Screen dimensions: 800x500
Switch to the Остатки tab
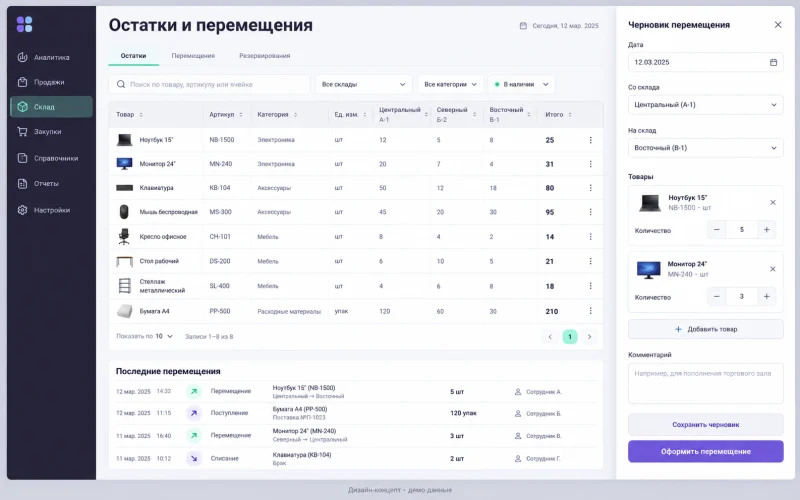click(133, 56)
